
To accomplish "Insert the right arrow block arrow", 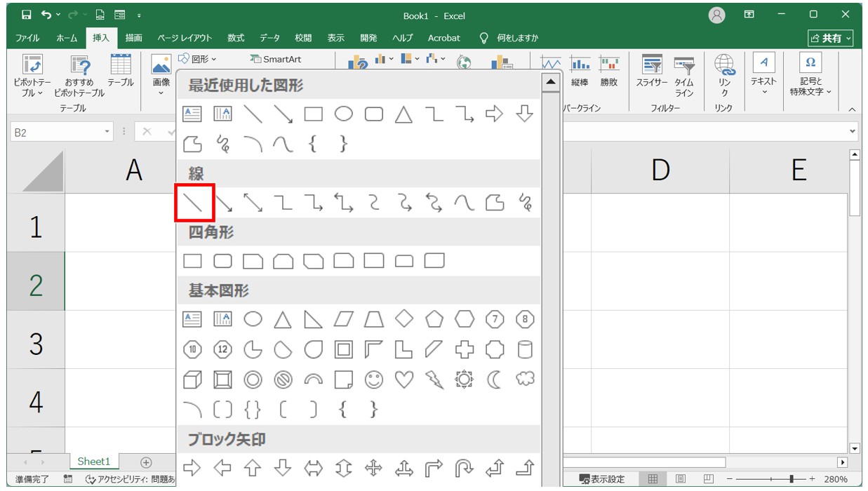I will click(x=193, y=467).
